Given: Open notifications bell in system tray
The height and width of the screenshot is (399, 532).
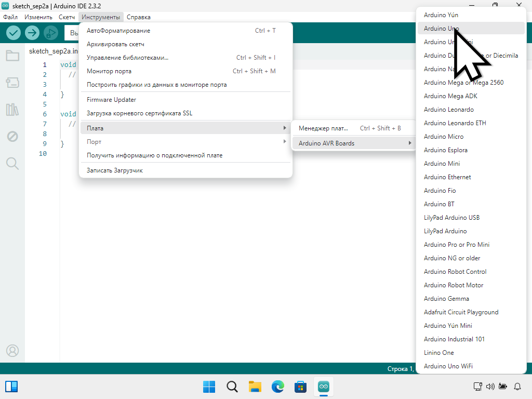Looking at the screenshot, I should [517, 387].
